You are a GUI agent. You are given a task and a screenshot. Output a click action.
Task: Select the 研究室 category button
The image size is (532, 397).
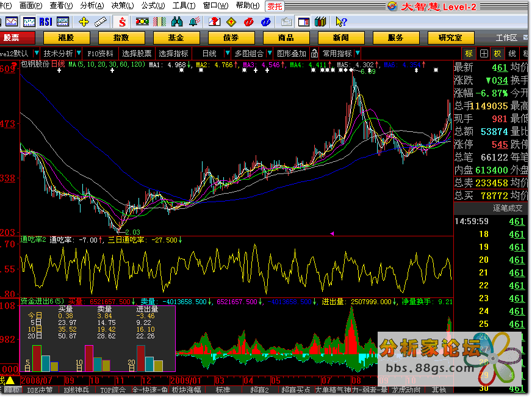pos(451,38)
